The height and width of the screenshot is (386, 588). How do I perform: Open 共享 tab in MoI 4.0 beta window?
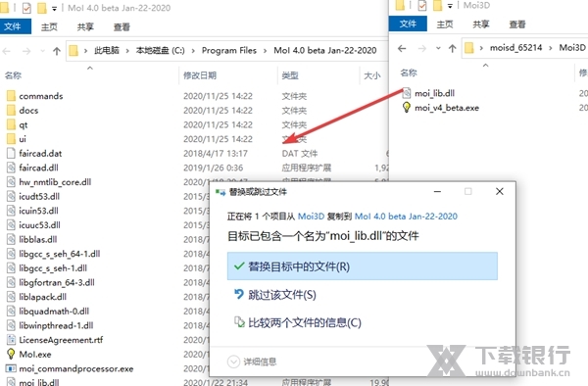click(x=85, y=26)
